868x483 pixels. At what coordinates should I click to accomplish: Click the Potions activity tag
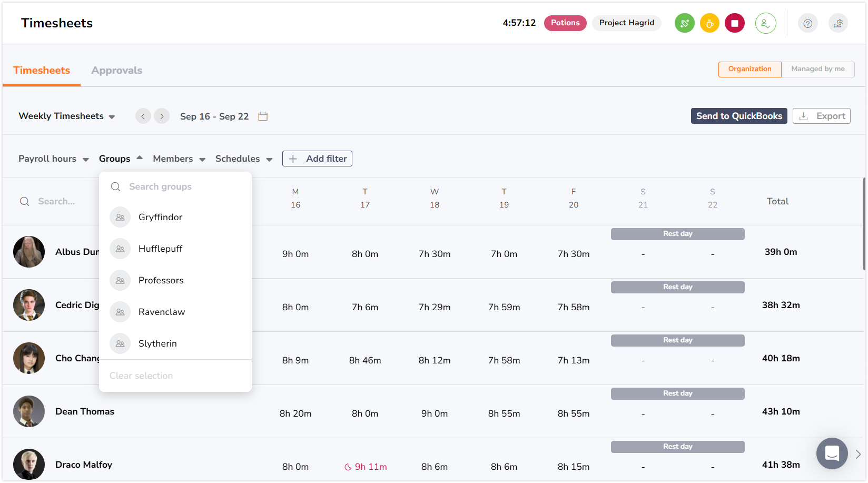(x=565, y=23)
